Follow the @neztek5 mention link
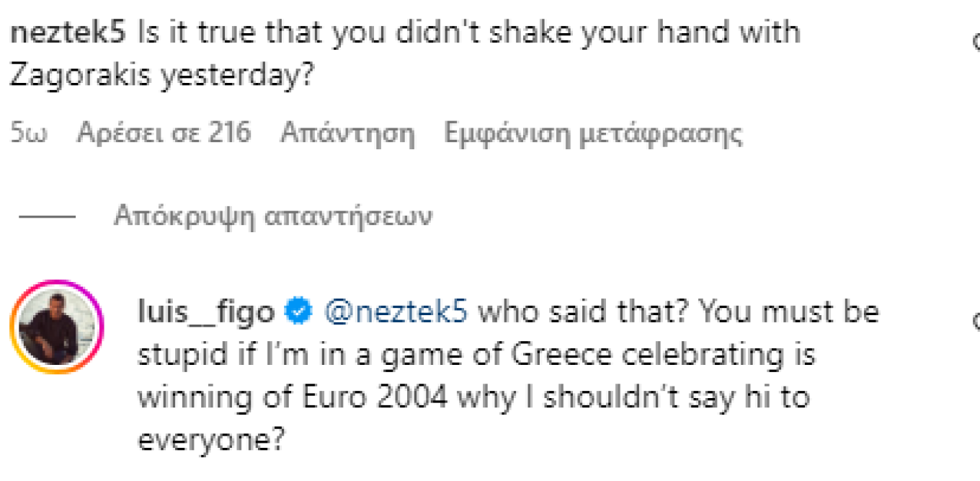 point(396,312)
